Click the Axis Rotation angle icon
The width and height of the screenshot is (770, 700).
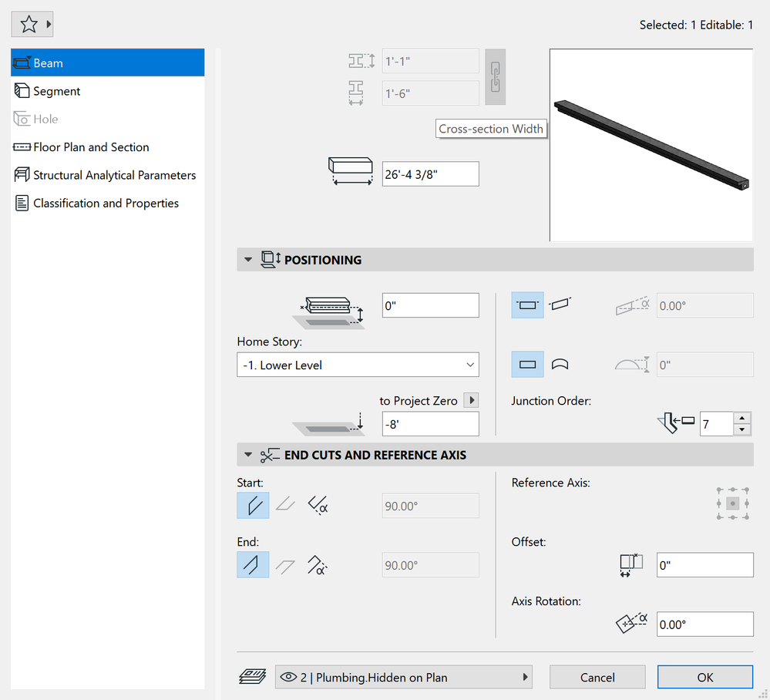pyautogui.click(x=630, y=624)
